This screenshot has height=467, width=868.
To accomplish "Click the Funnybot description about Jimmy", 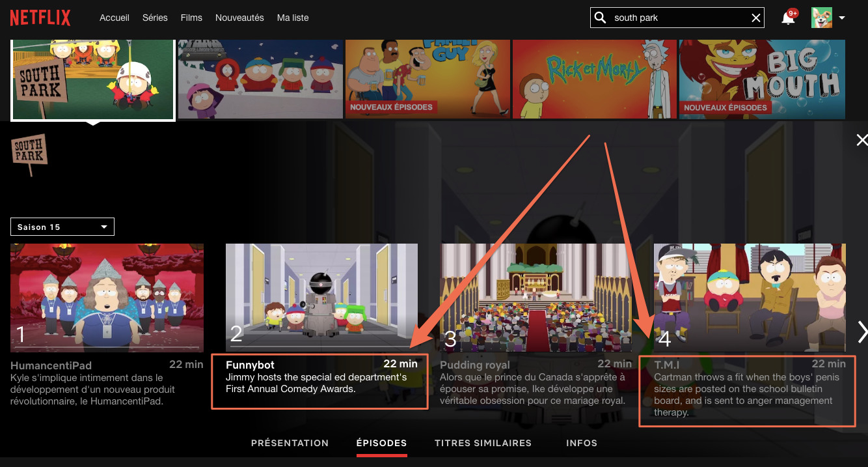I will coord(316,383).
